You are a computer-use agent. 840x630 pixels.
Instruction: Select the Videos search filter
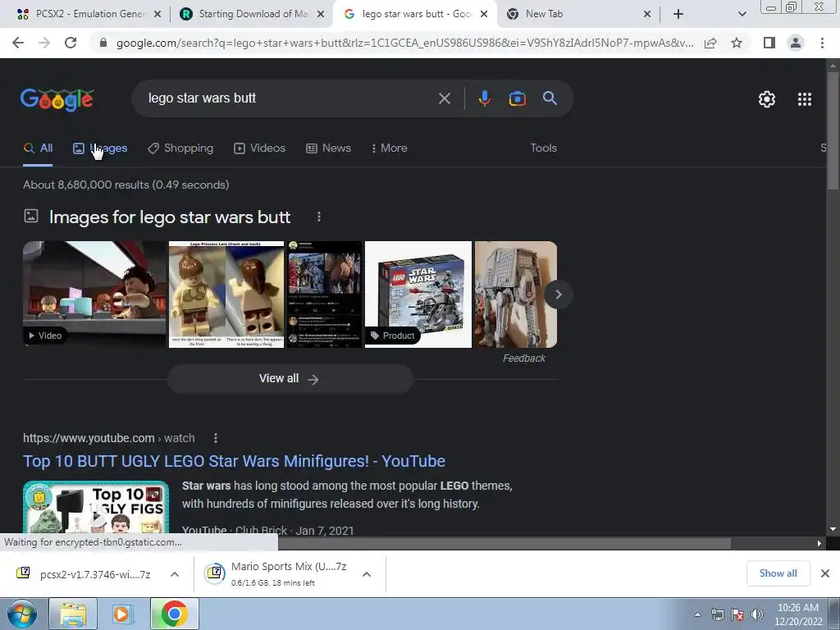[x=260, y=148]
